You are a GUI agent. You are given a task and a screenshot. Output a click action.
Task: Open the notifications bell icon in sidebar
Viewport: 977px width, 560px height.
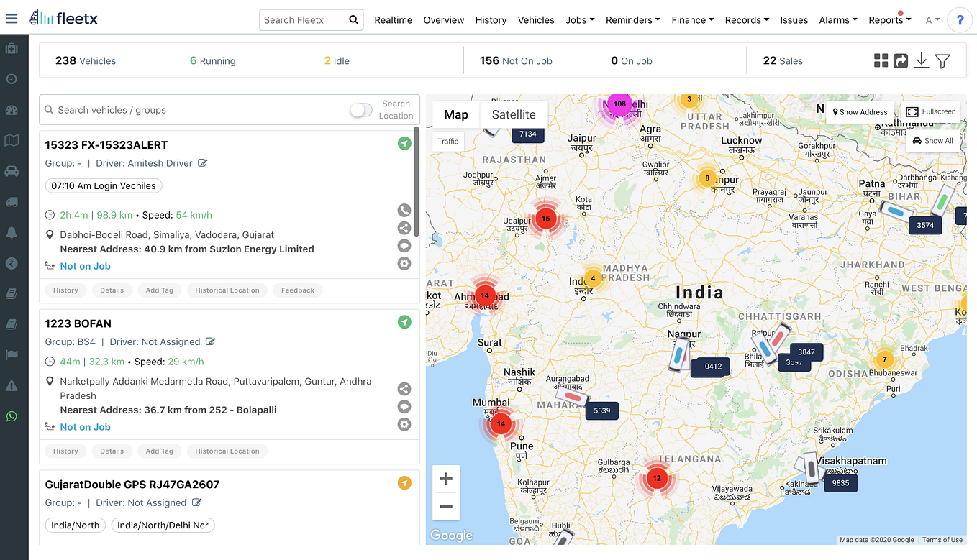pos(12,232)
